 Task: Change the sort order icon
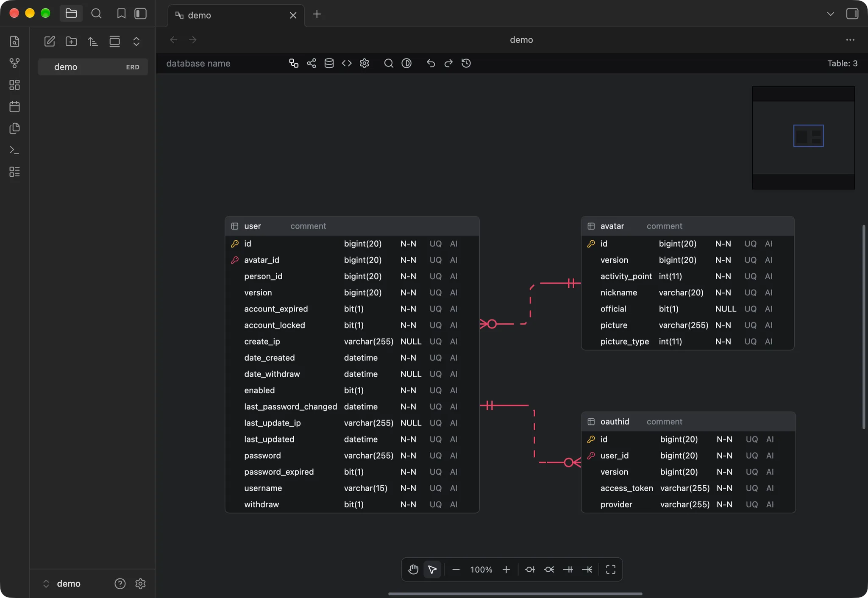click(93, 41)
